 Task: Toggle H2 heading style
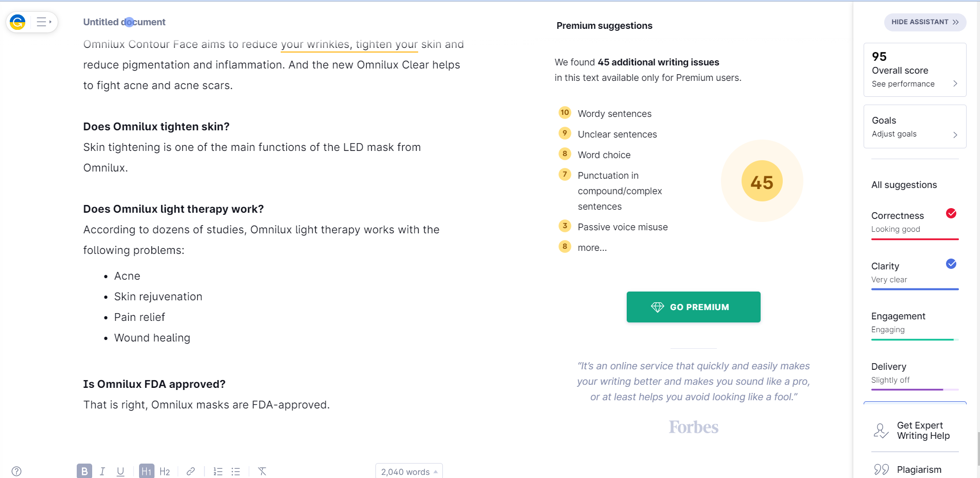[x=165, y=471]
